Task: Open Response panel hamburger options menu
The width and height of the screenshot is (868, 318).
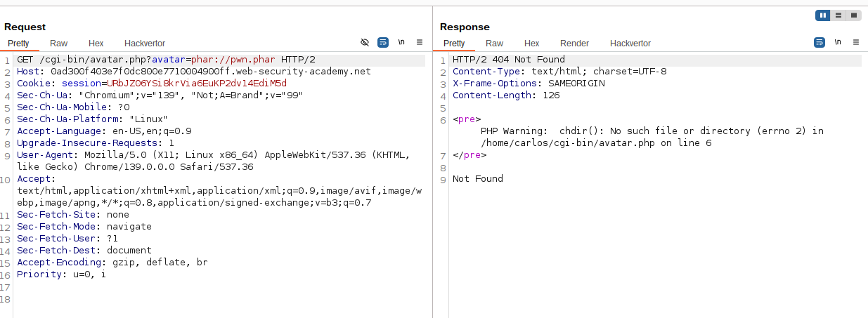Action: point(856,42)
